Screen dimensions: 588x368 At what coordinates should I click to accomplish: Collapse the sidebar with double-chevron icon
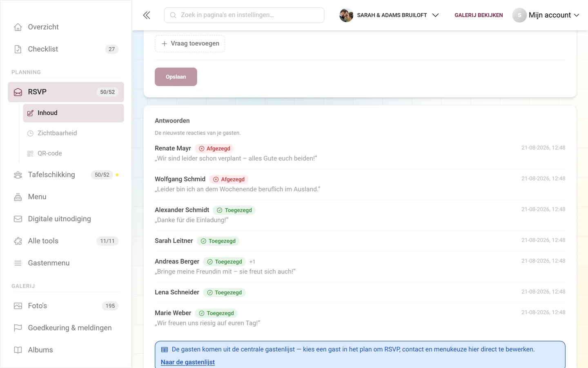point(147,15)
